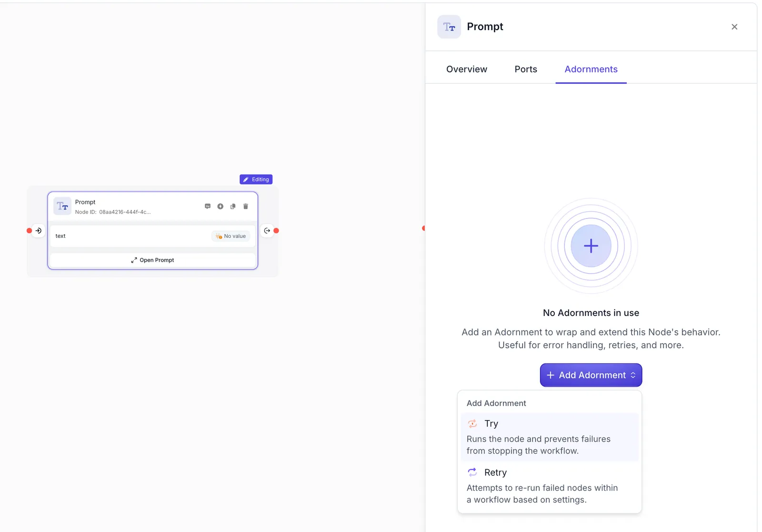This screenshot has width=762, height=532.
Task: Click the 'No Adornments in use' heading
Action: (x=591, y=313)
